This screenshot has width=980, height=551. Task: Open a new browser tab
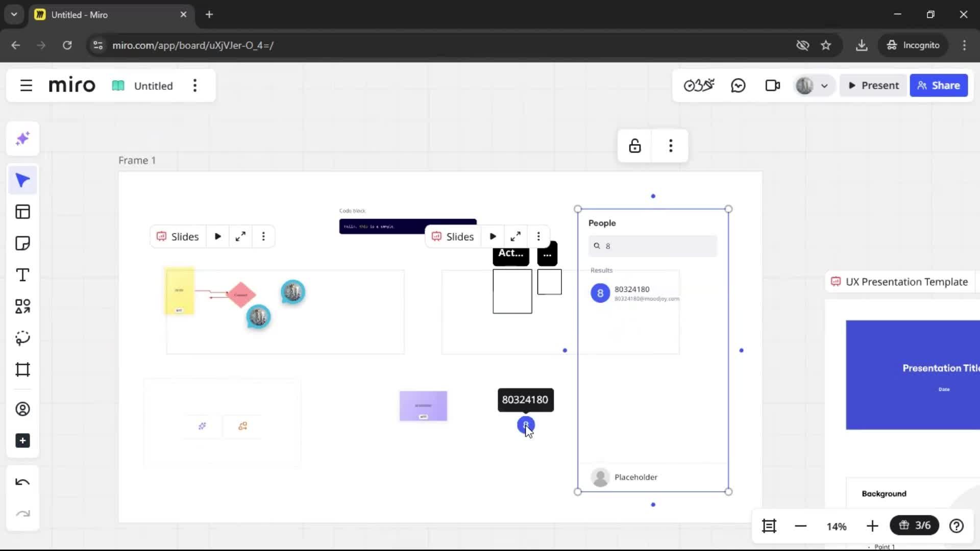point(209,15)
